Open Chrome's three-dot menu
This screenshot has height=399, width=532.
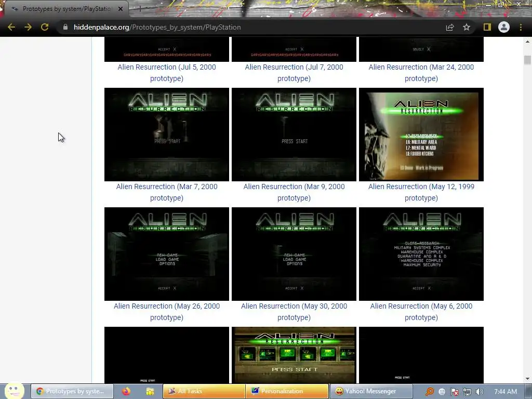point(521,27)
